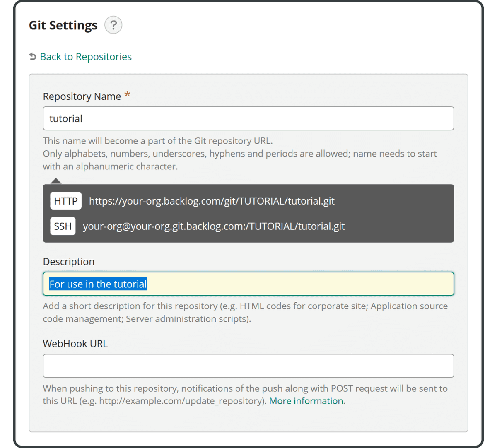Focus the empty WebHook URL field
Screen dimensions: 497x448
(x=248, y=366)
